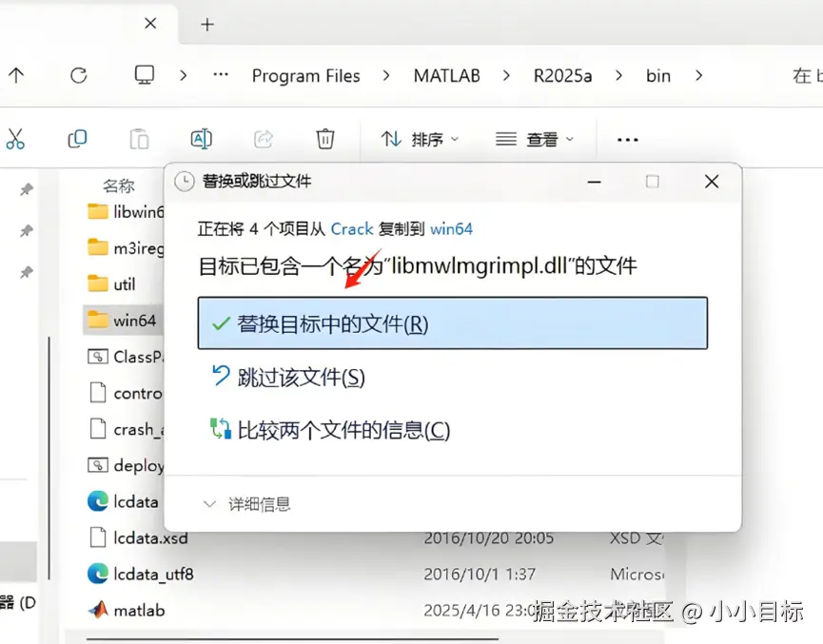This screenshot has height=644, width=823.
Task: Go to bin in the address bar
Action: pyautogui.click(x=658, y=76)
